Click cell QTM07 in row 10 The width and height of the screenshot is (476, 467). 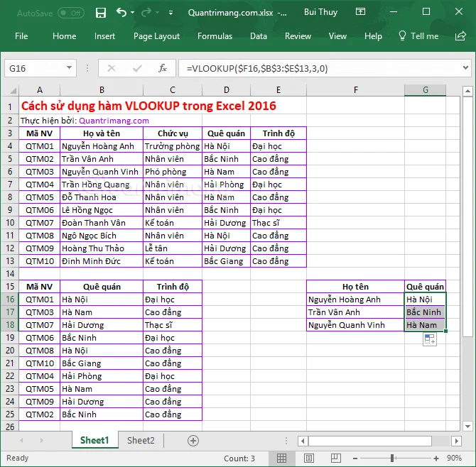(40, 223)
